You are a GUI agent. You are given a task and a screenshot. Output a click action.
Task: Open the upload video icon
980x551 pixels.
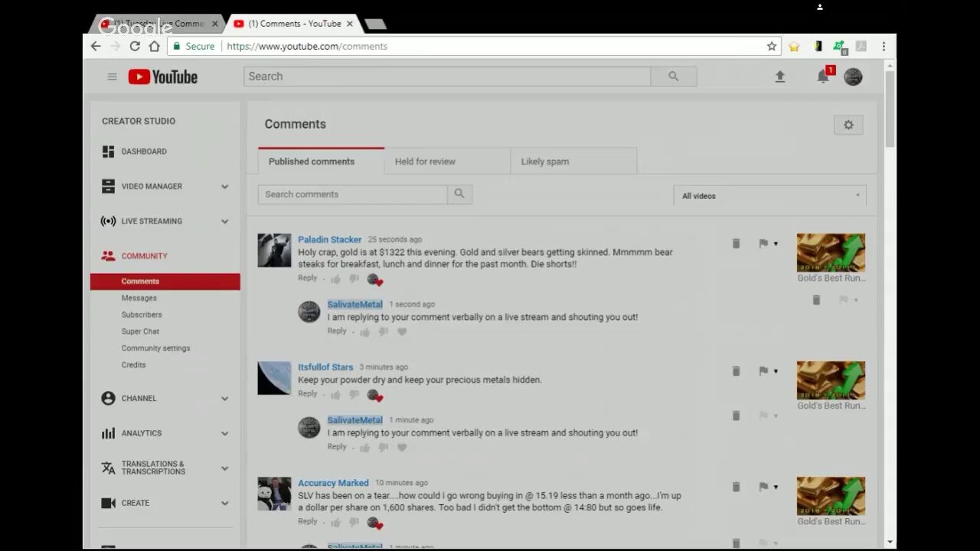[x=780, y=77]
